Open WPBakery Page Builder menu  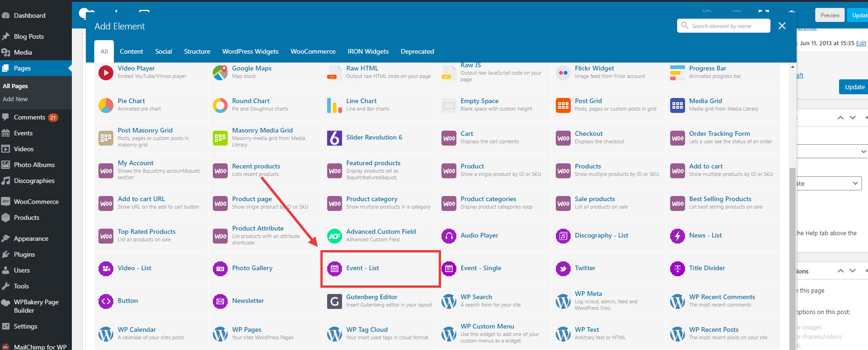36,306
